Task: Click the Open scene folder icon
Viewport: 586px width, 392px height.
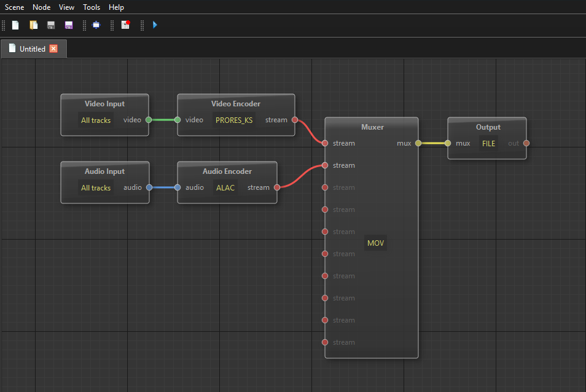Action: click(34, 25)
